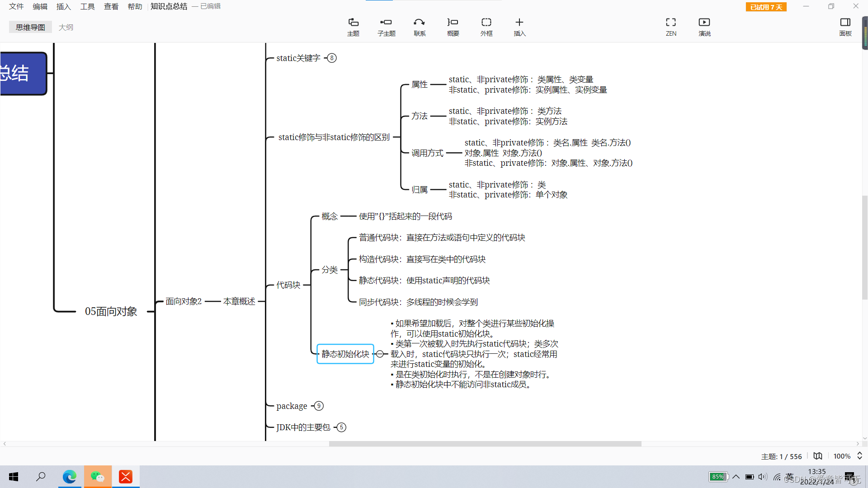Enter ZEN fullscreen mode
Viewport: 868px width, 488px height.
671,27
